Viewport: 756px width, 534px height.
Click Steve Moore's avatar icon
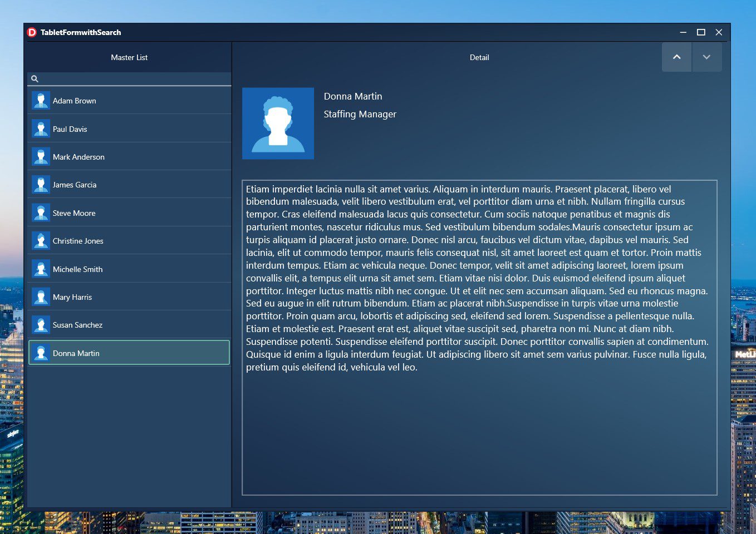(x=41, y=212)
